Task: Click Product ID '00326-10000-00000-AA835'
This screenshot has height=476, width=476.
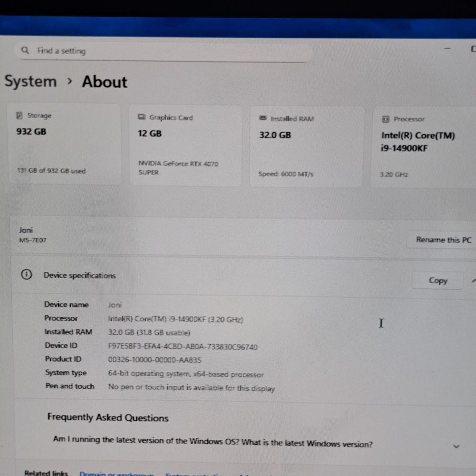Action: click(x=155, y=360)
